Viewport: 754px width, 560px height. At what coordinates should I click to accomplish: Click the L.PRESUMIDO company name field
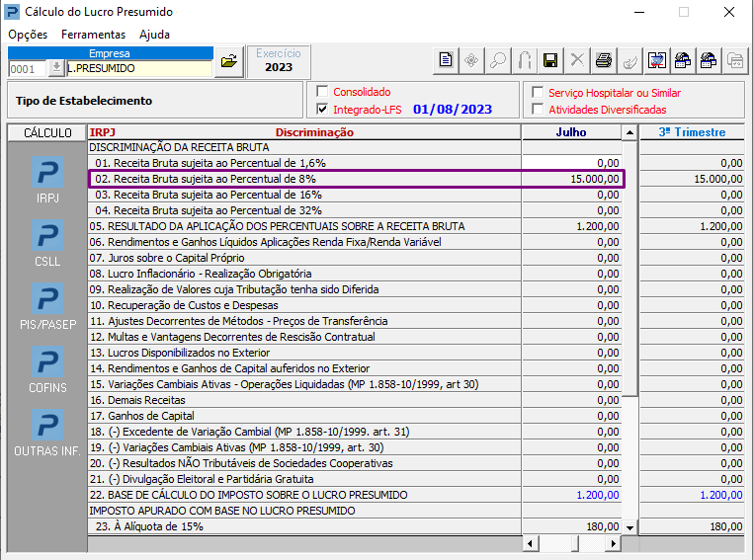coord(139,68)
